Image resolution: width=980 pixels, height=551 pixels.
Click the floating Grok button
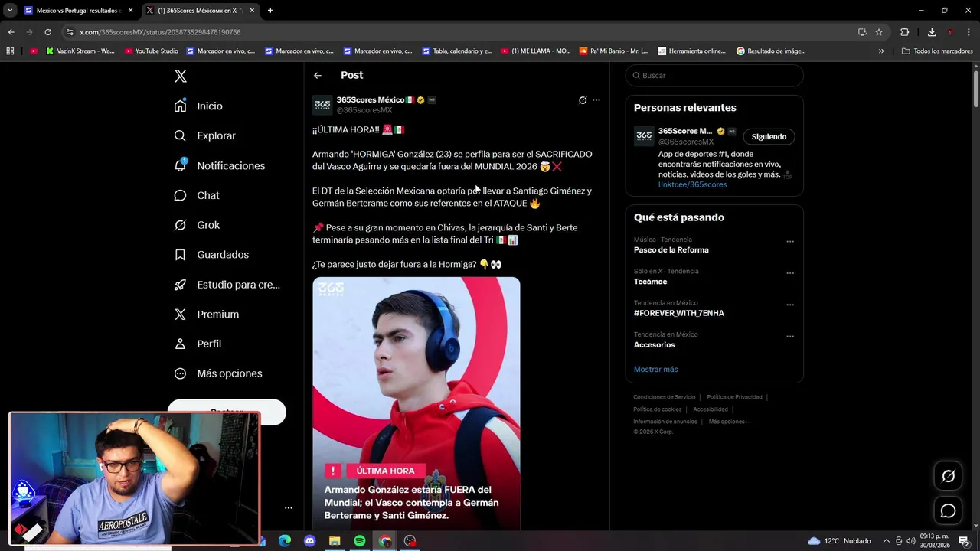[x=948, y=476]
